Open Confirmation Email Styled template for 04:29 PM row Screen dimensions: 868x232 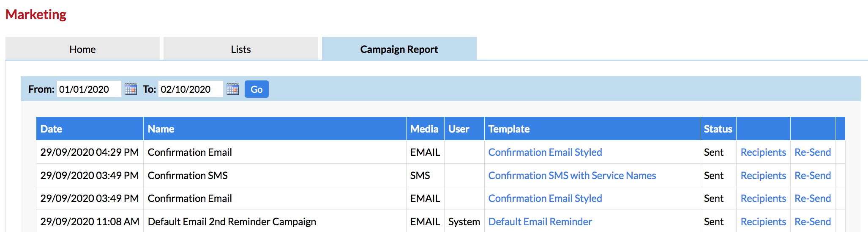[545, 152]
